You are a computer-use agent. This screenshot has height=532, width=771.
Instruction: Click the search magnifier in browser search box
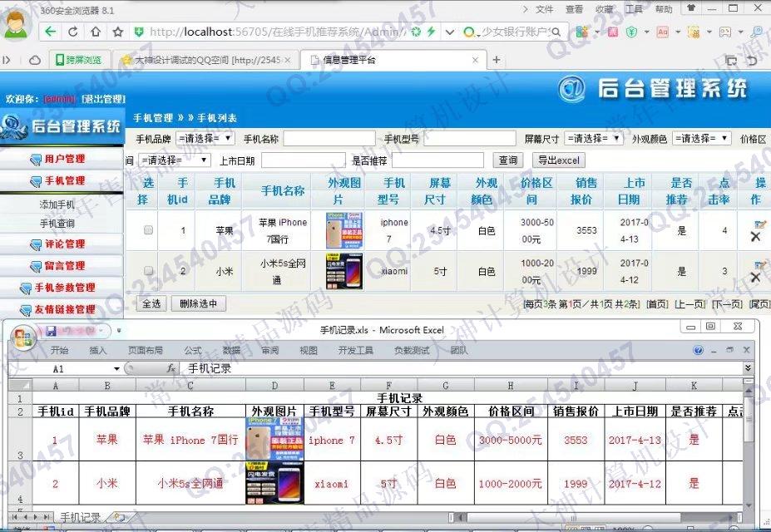pos(556,32)
